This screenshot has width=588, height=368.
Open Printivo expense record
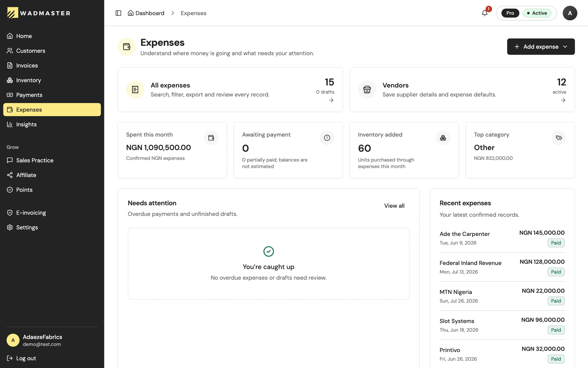(x=502, y=354)
